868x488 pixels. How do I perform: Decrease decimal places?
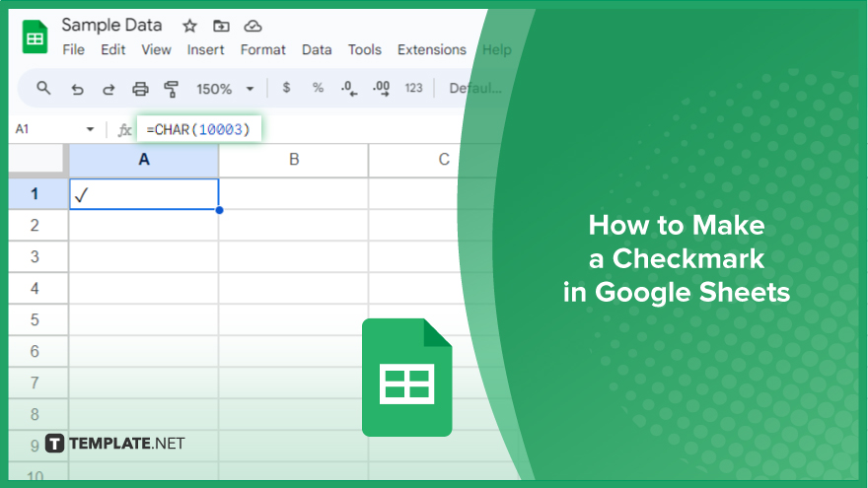[349, 88]
